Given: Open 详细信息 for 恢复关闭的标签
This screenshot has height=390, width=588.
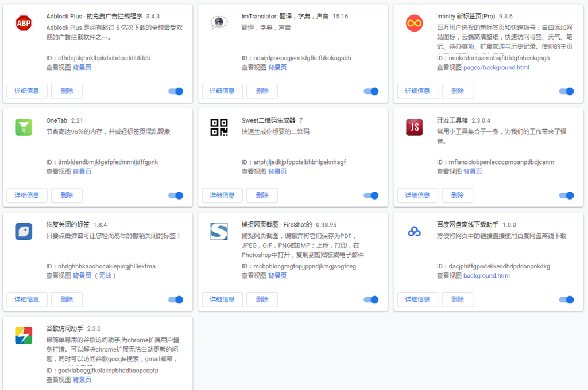Looking at the screenshot, I should click(27, 299).
